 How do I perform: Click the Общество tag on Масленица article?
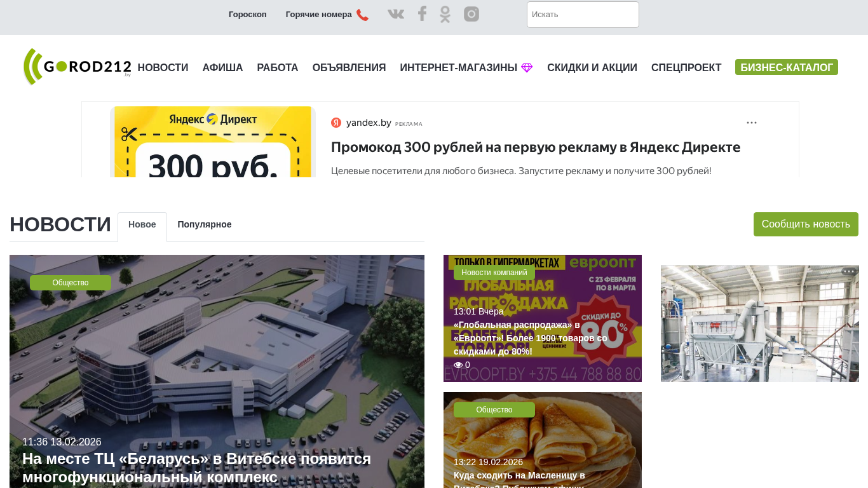[494, 410]
